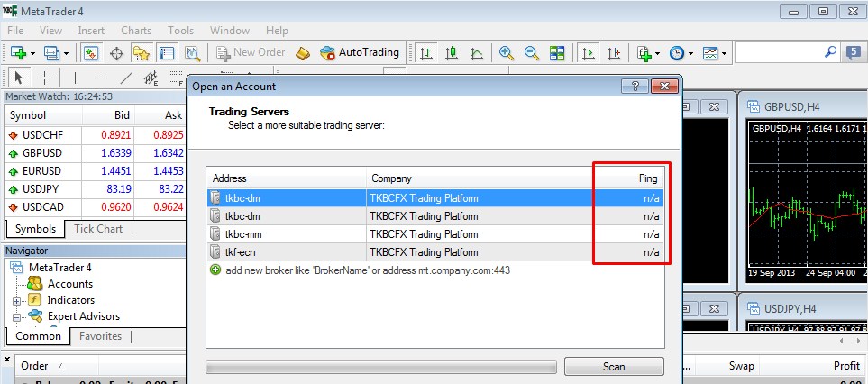Switch to Navigator Favorites tab
The height and width of the screenshot is (384, 868).
point(100,336)
